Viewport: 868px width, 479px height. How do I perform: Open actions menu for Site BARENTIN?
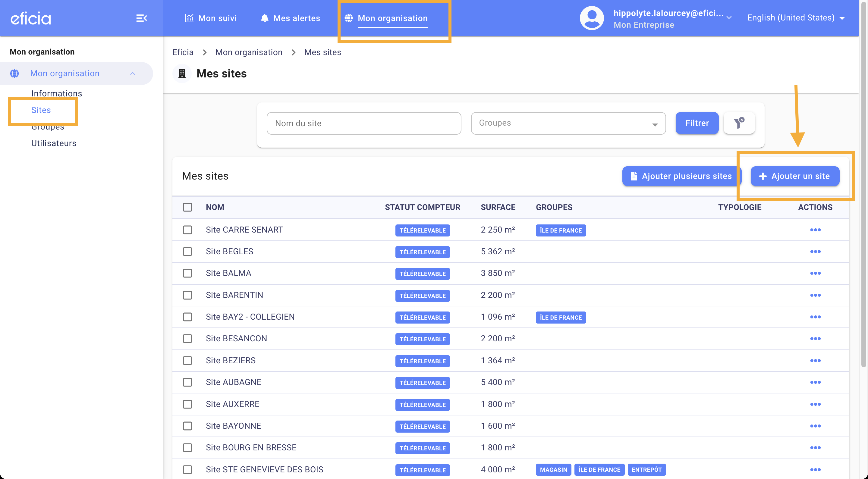tap(816, 295)
